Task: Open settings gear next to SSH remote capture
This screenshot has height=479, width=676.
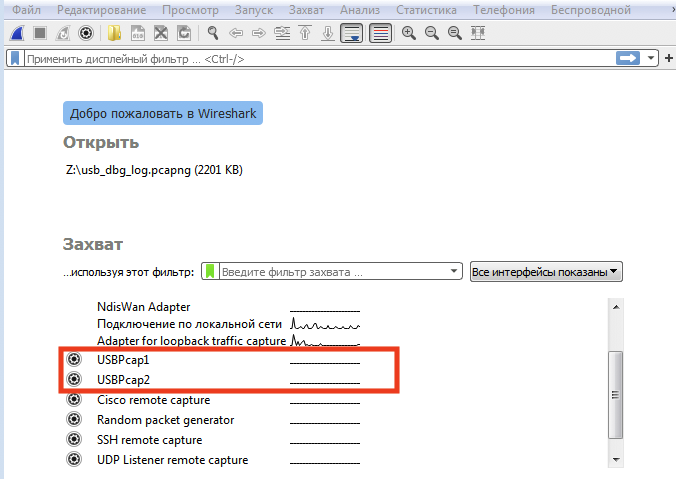Action: (x=73, y=440)
